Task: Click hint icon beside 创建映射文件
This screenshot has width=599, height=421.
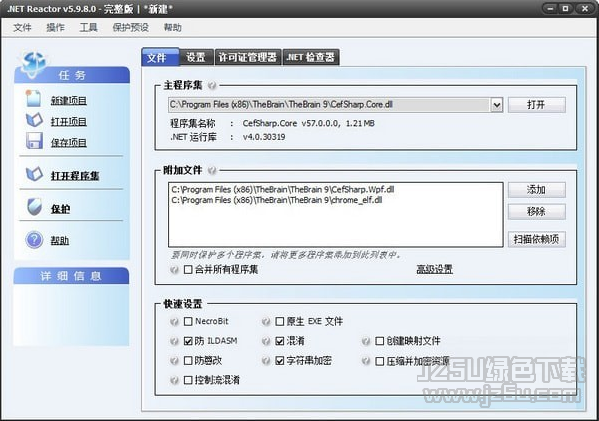Action: (366, 341)
